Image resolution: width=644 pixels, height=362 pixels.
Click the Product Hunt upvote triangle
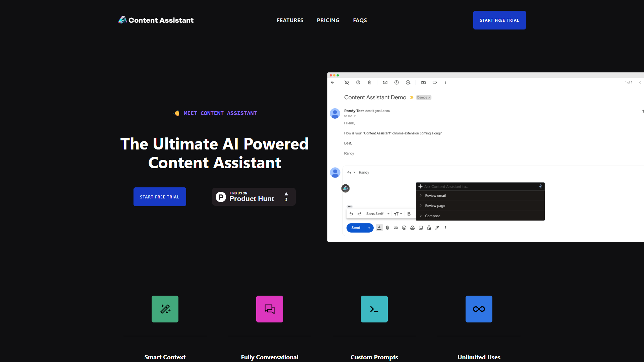coord(286,194)
